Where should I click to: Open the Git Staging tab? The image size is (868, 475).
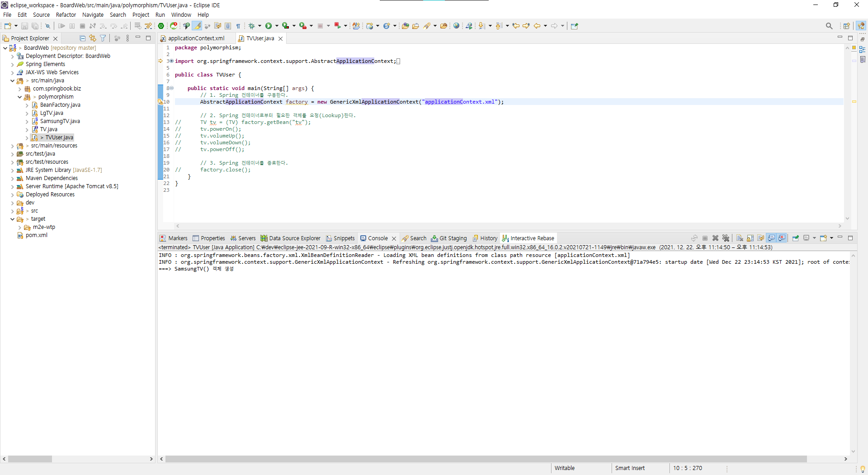point(449,238)
